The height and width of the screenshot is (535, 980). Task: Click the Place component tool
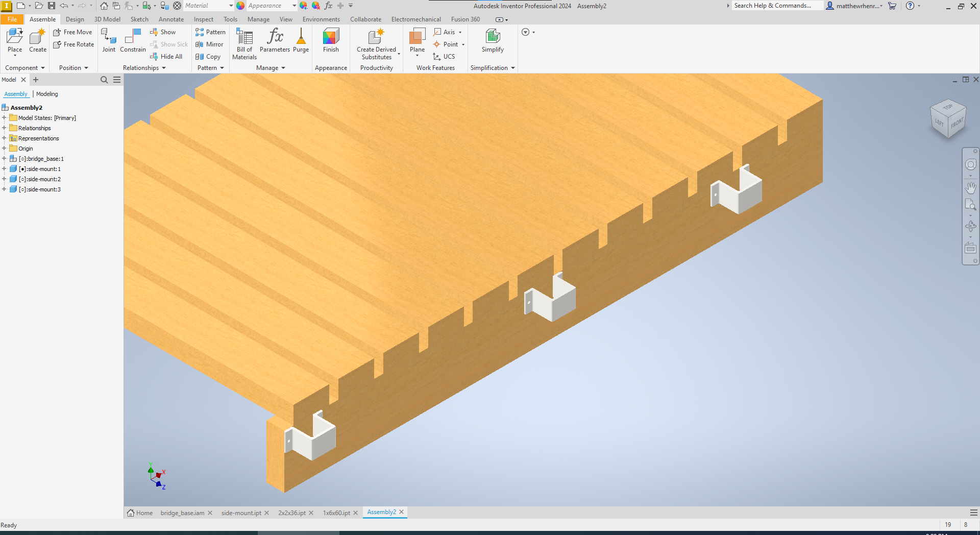coord(15,40)
